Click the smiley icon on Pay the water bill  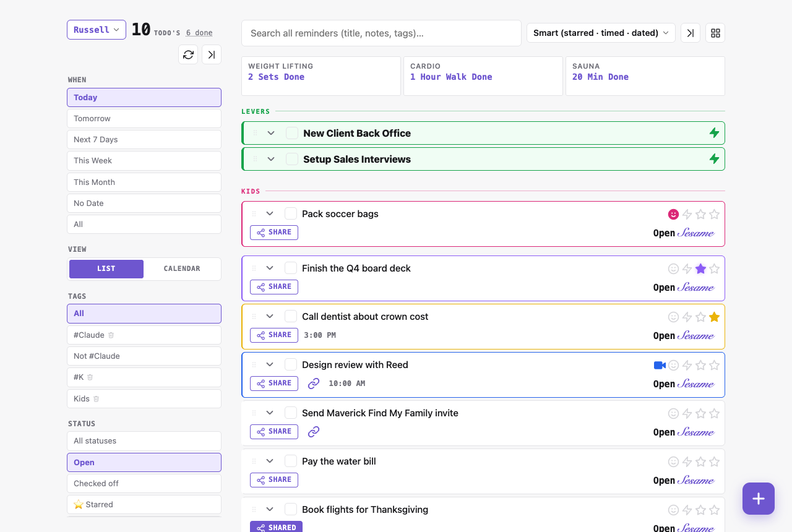(x=673, y=461)
